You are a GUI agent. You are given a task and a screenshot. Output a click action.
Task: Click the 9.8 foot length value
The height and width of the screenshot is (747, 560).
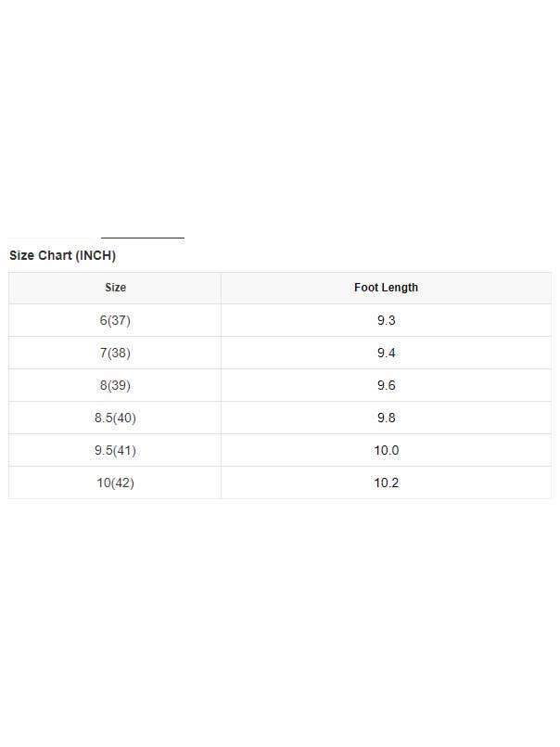[x=386, y=418]
